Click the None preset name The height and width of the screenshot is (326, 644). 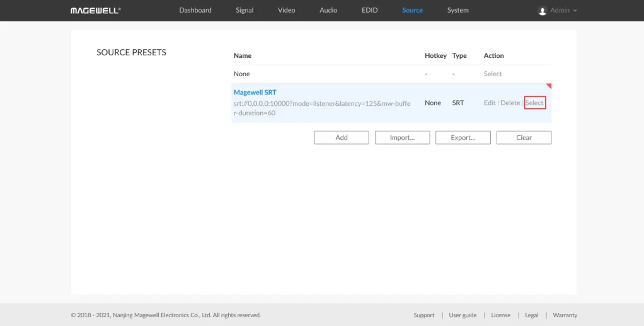coord(241,74)
